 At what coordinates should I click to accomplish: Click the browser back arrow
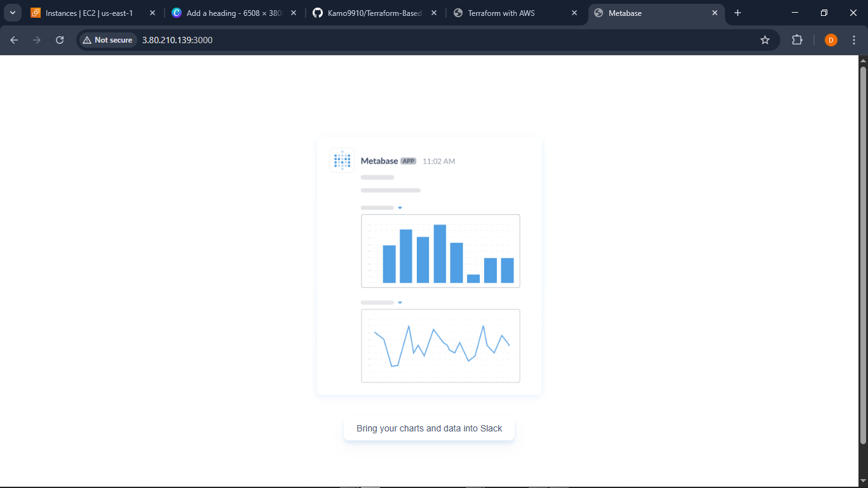14,40
